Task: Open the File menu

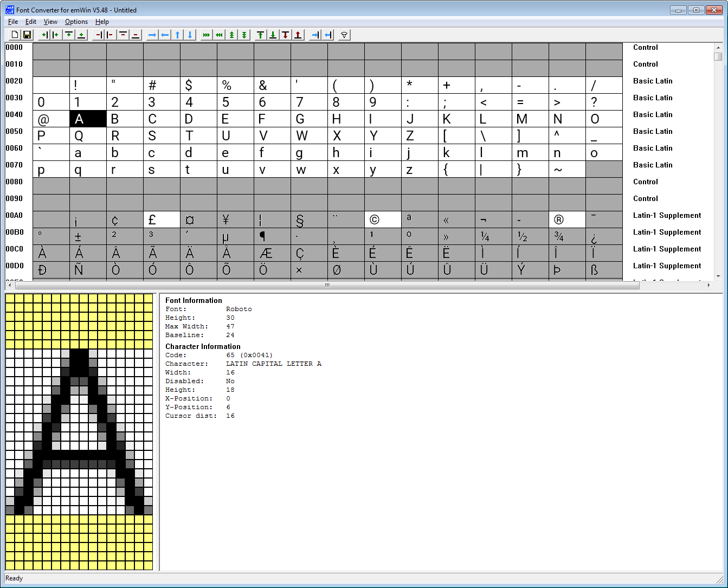Action: (12, 22)
